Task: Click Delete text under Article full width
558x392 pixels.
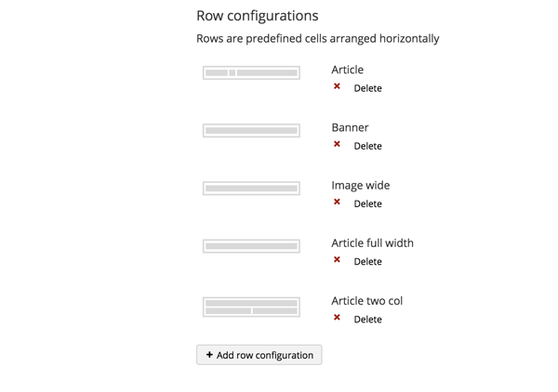Action: 367,262
